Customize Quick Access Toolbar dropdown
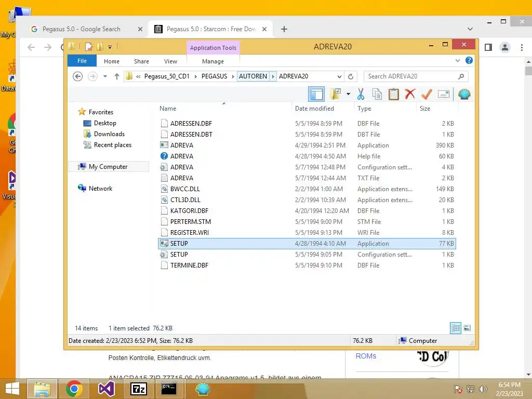 [x=110, y=47]
